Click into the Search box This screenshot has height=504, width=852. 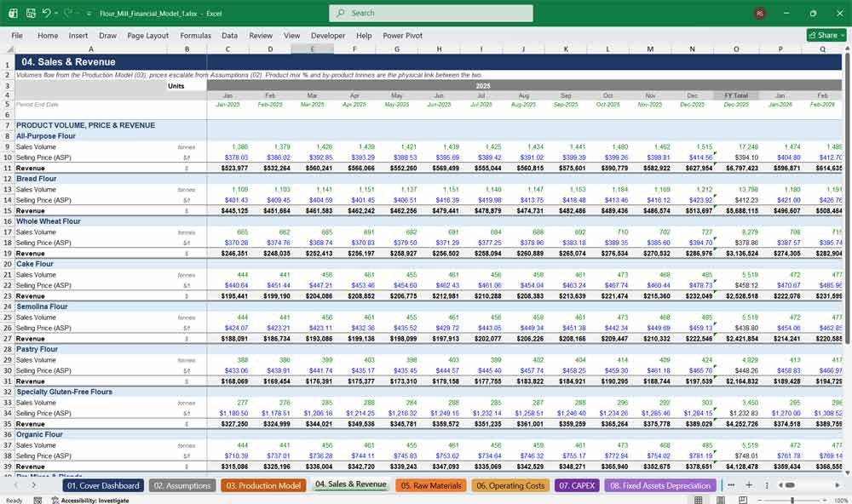click(x=430, y=13)
